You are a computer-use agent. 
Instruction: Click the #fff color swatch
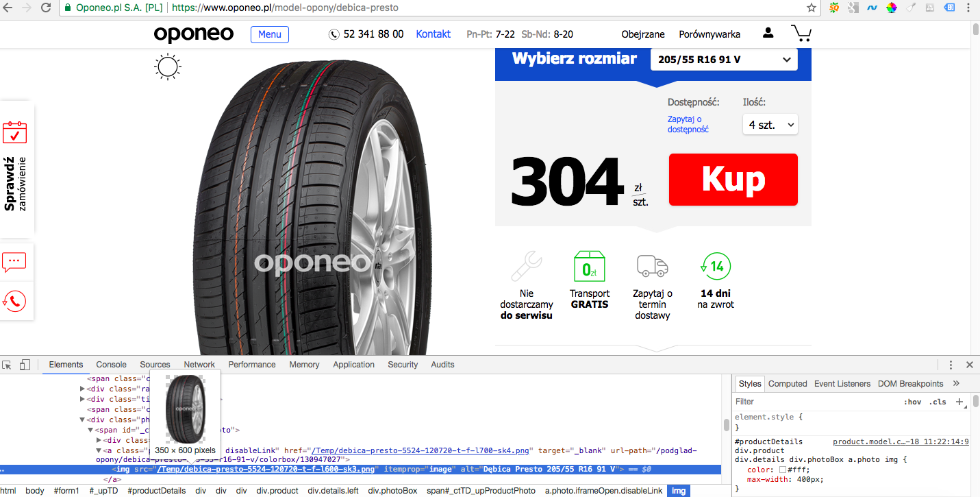pos(783,470)
